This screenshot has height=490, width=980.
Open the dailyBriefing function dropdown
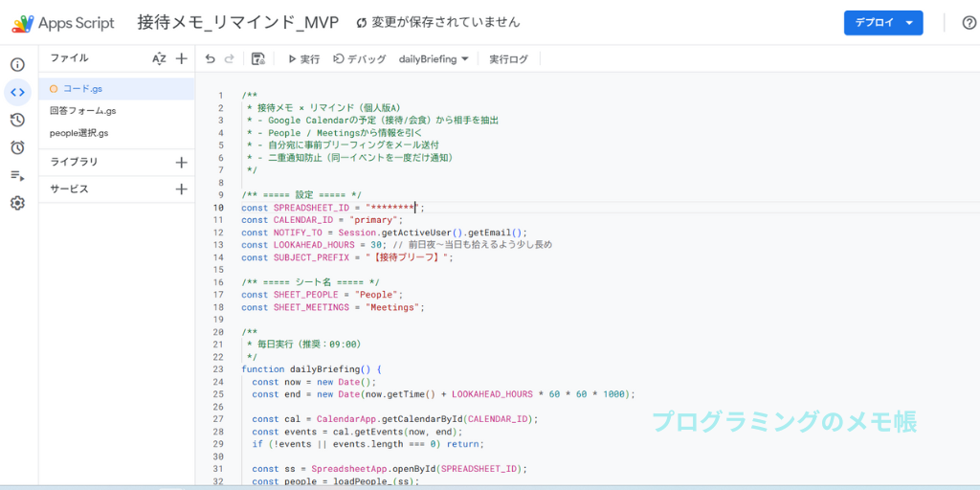(x=434, y=59)
